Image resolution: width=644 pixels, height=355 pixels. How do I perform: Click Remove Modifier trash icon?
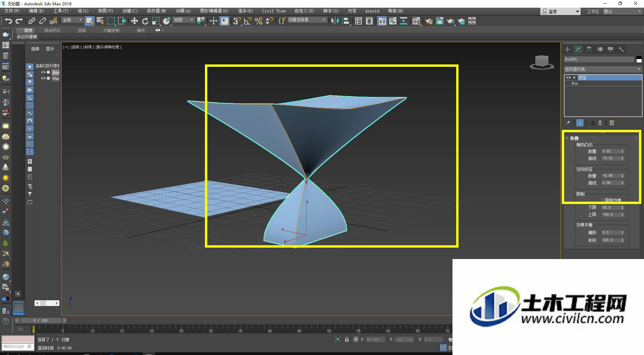click(x=600, y=123)
